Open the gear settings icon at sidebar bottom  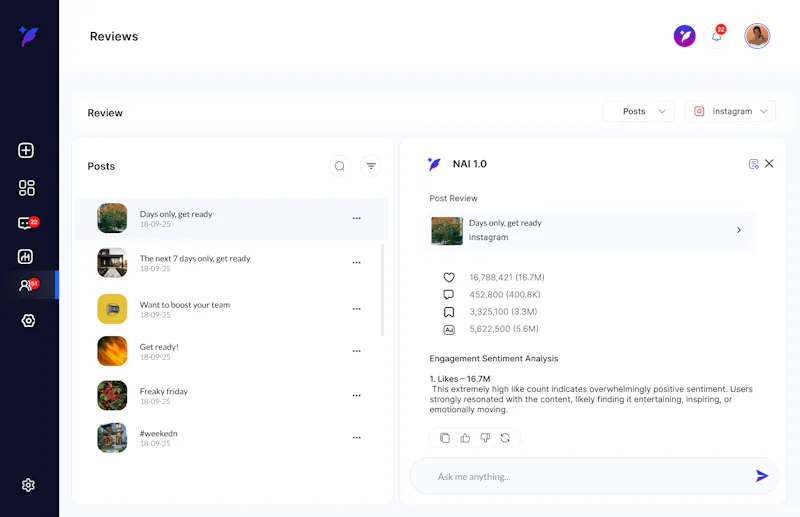[x=28, y=485]
